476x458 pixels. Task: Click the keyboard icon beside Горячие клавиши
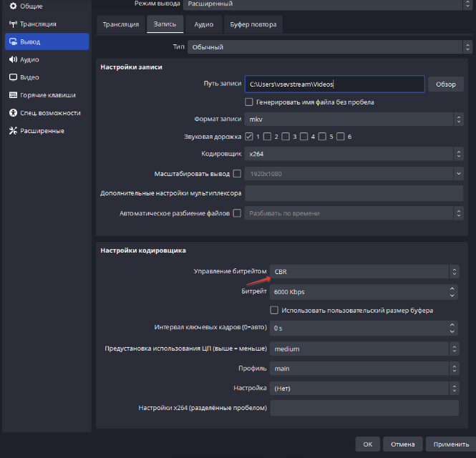(13, 95)
